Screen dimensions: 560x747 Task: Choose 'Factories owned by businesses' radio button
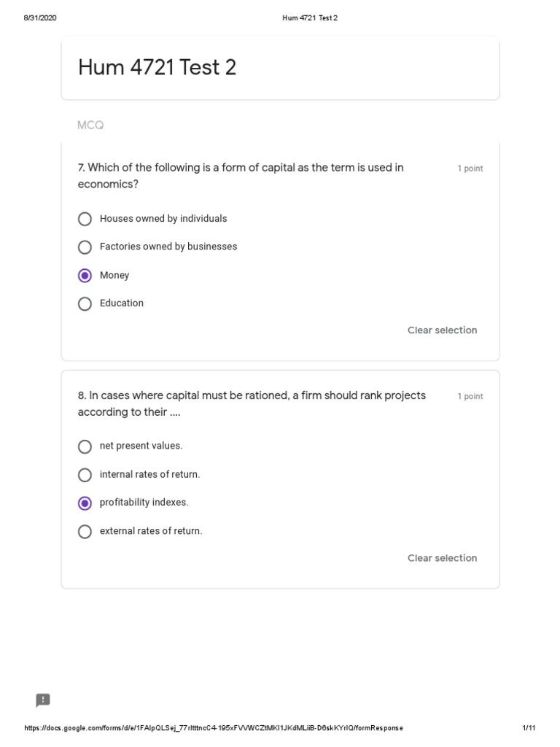coord(85,247)
